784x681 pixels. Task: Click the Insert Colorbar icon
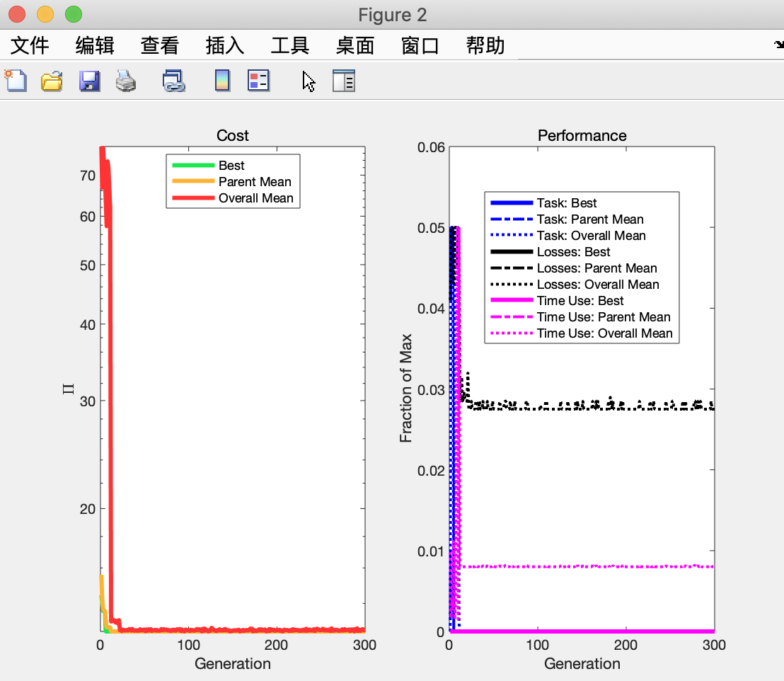(222, 81)
